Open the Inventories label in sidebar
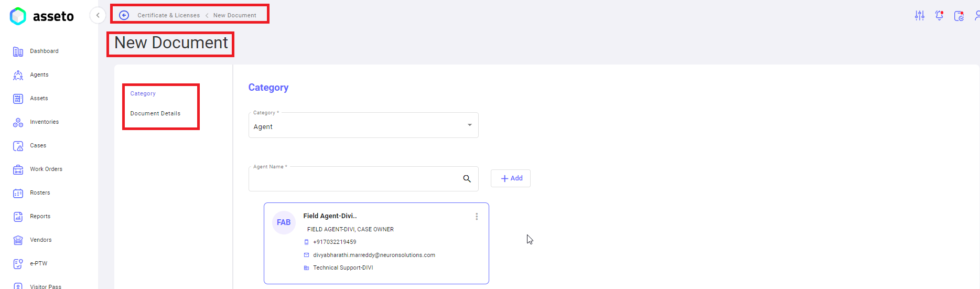 pyautogui.click(x=45, y=122)
